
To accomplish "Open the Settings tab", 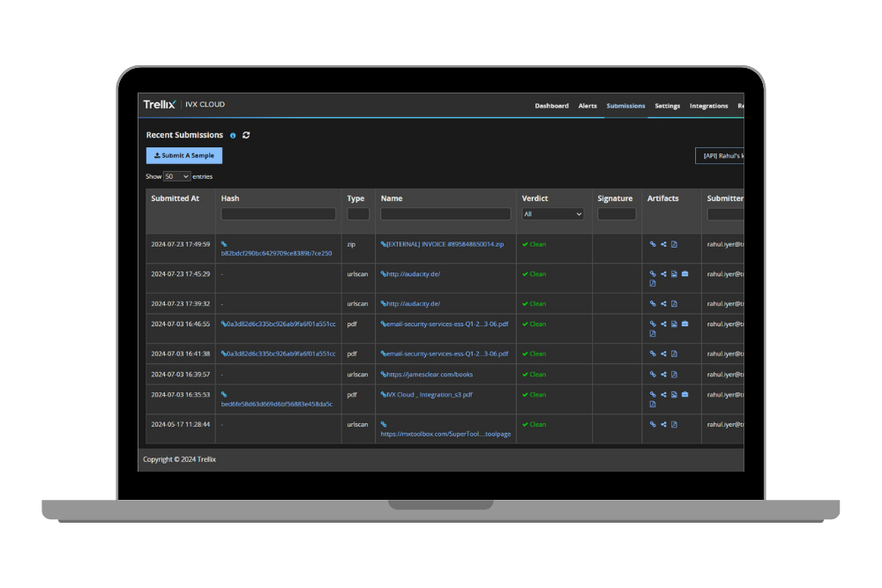I will pos(667,106).
